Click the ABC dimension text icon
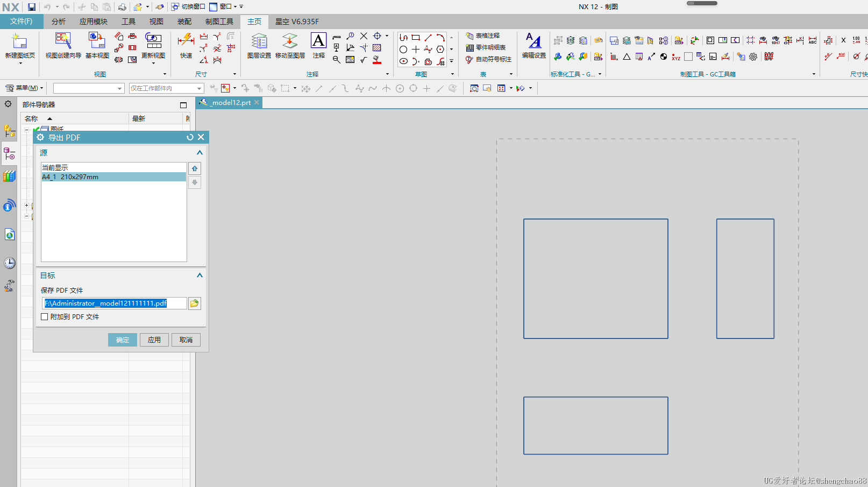Image resolution: width=868 pixels, height=487 pixels. (x=813, y=40)
